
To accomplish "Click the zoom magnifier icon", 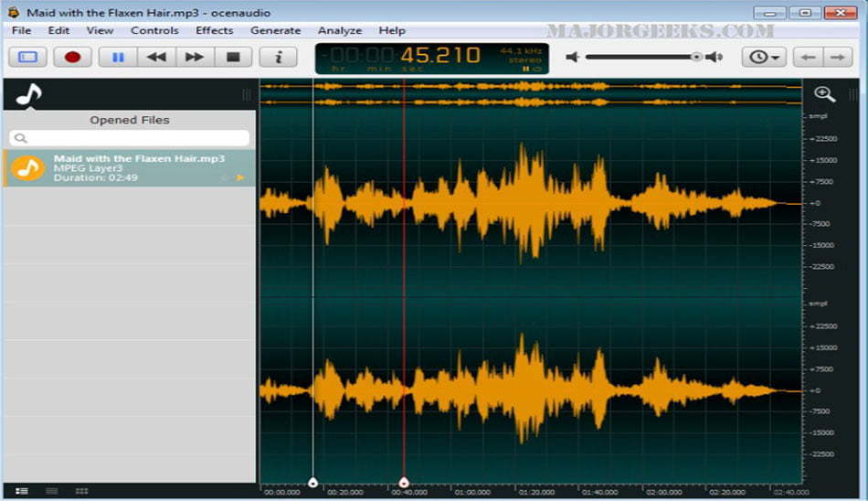I will [x=824, y=93].
